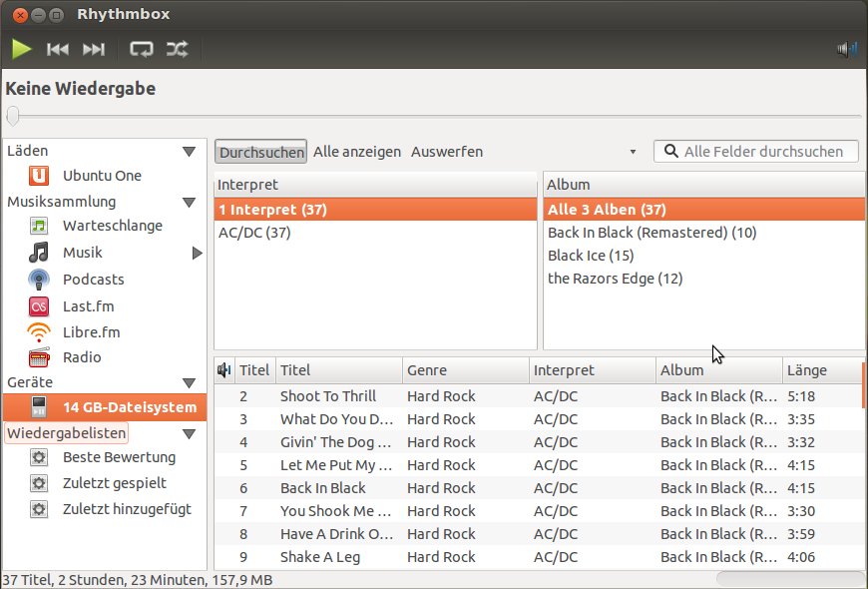Open Libre.fm in the sidebar
This screenshot has height=589, width=868.
(91, 332)
